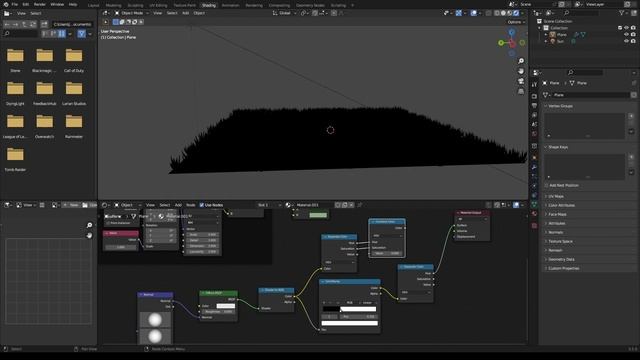
Task: Open the viewport Options dropdown
Action: (516, 22)
